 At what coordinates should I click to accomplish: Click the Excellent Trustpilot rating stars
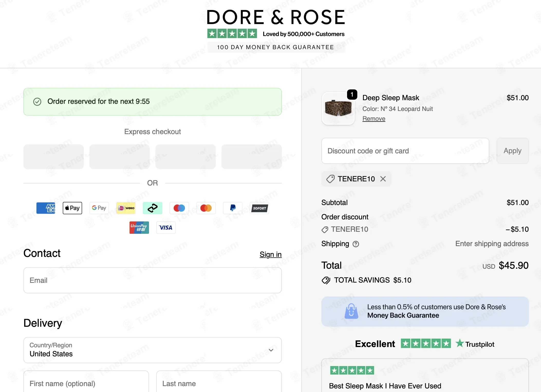click(426, 343)
